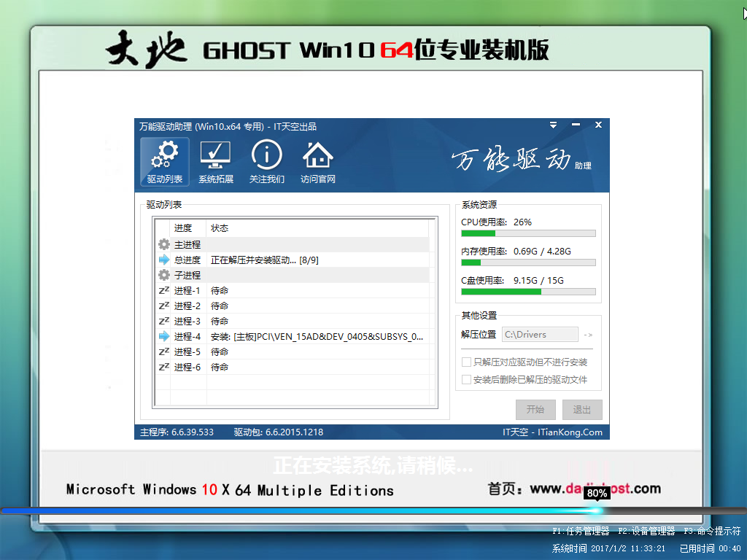Open the 系统拓展 monitor icon
747x560 pixels.
pyautogui.click(x=215, y=155)
